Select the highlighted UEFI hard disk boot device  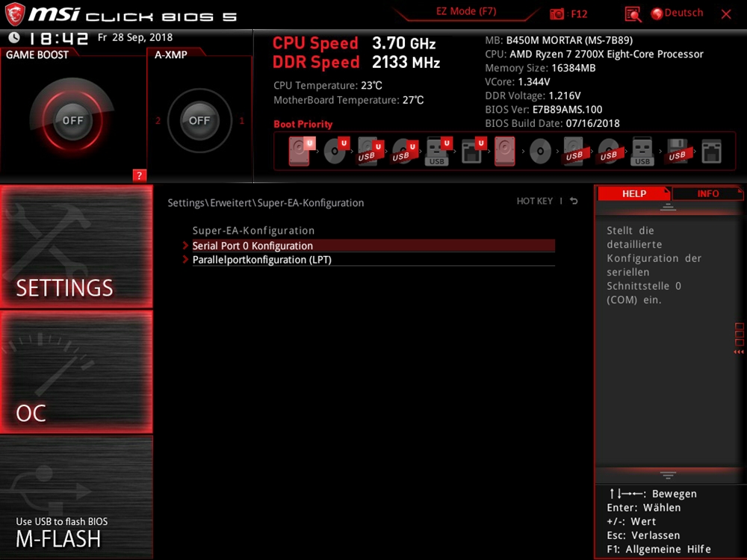301,151
